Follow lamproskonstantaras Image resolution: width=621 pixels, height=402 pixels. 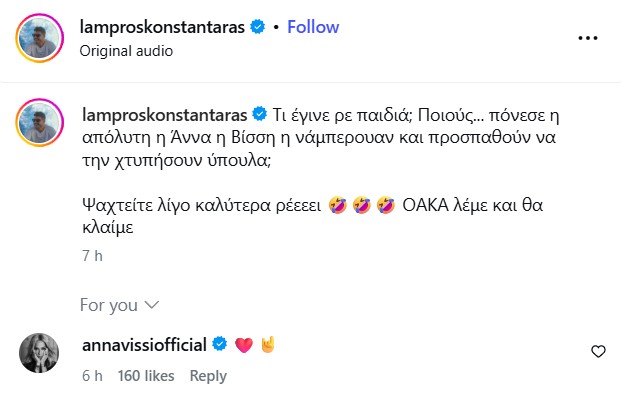(313, 27)
